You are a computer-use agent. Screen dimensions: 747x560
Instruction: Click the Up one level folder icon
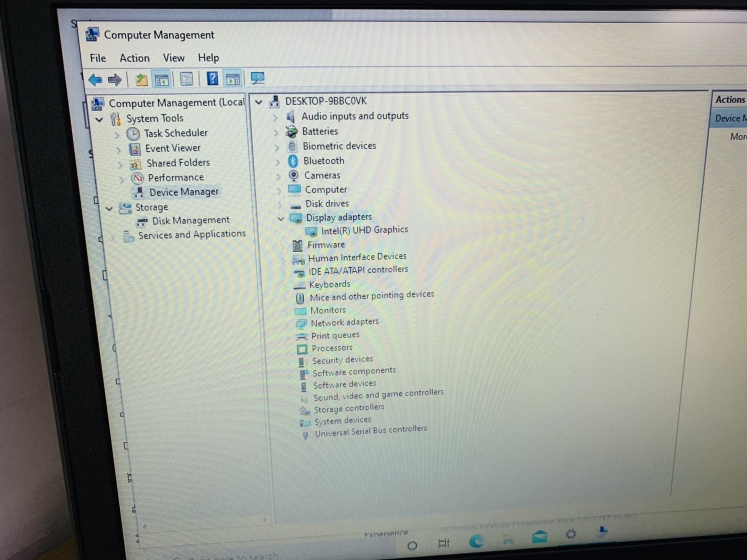point(142,79)
